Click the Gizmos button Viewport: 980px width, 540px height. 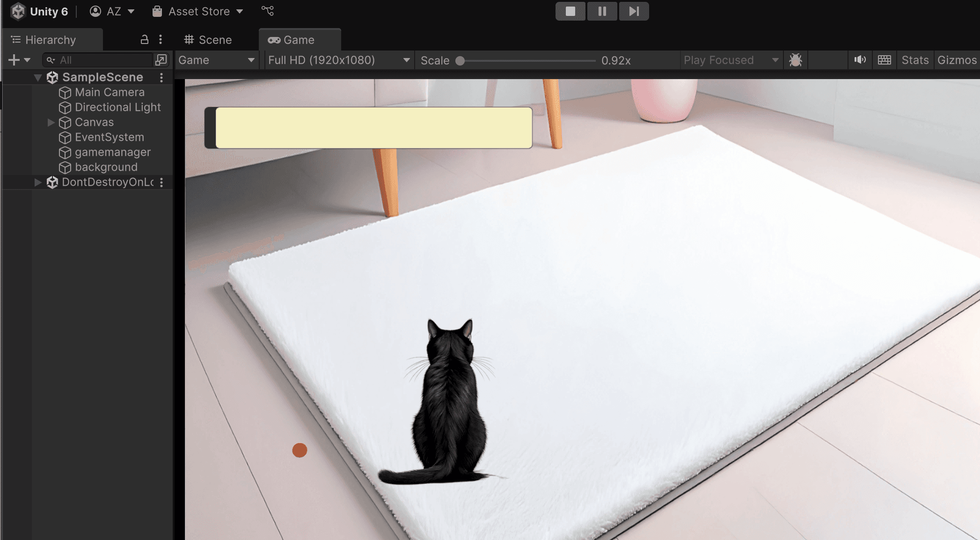(957, 60)
